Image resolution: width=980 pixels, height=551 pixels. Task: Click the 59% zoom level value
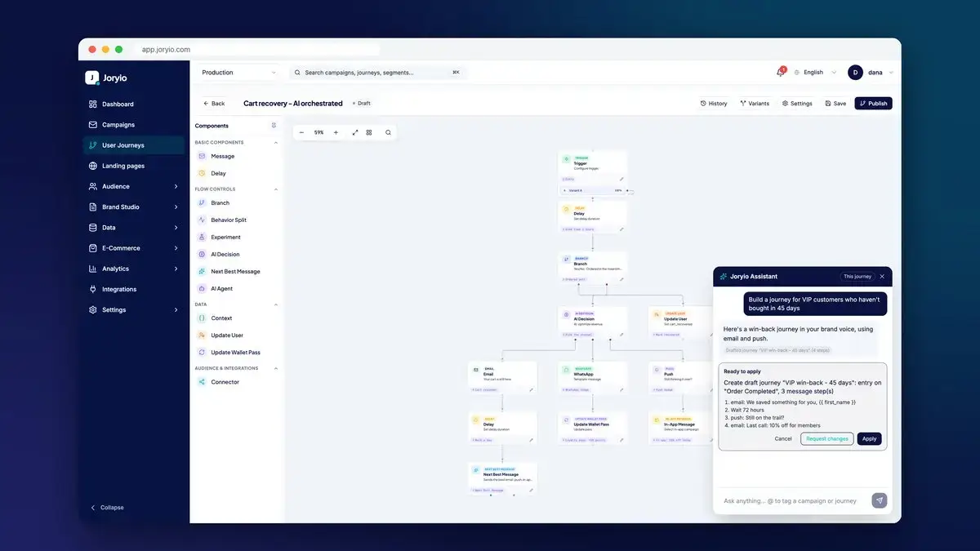(318, 132)
